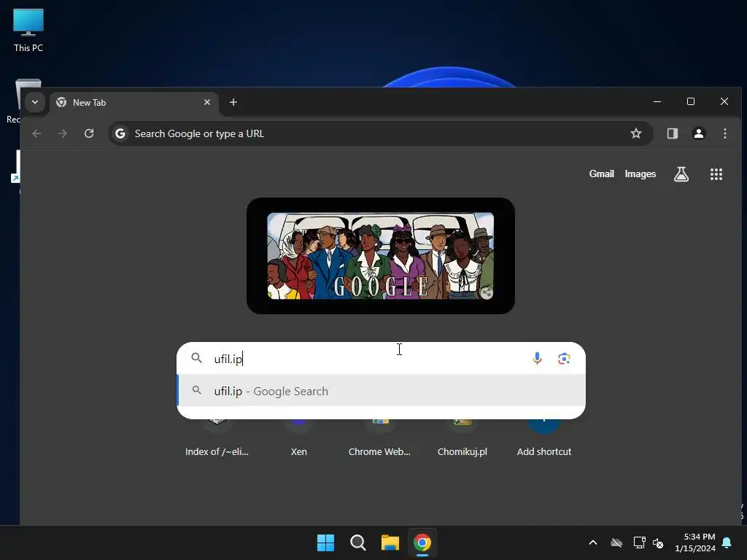Image resolution: width=747 pixels, height=560 pixels.
Task: Open the Chomikuj.pl shortcut
Action: [462, 437]
